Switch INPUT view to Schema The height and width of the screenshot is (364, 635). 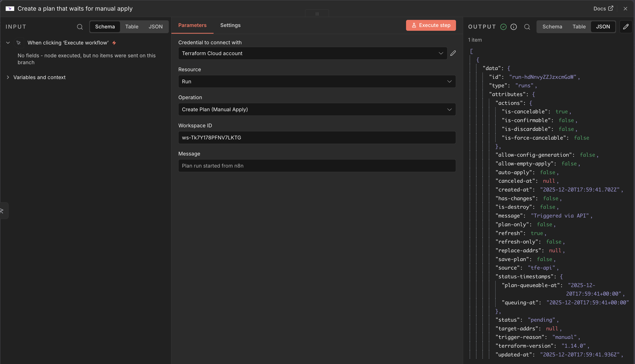(105, 27)
